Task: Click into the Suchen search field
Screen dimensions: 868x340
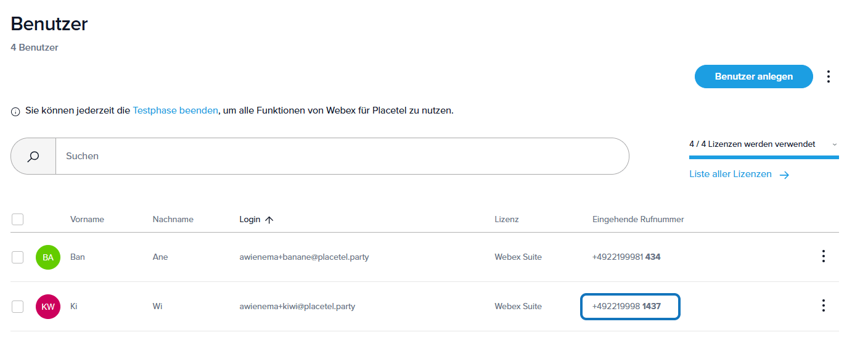Action: (342, 156)
